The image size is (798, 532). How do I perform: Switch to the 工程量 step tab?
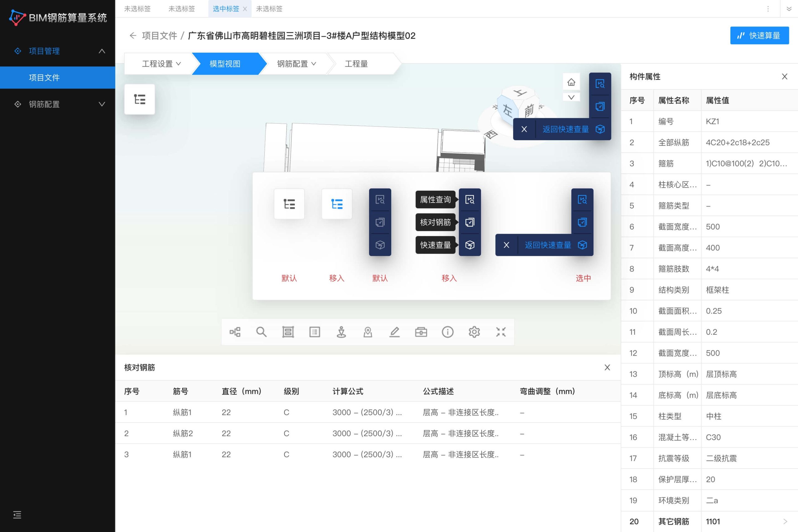click(356, 64)
